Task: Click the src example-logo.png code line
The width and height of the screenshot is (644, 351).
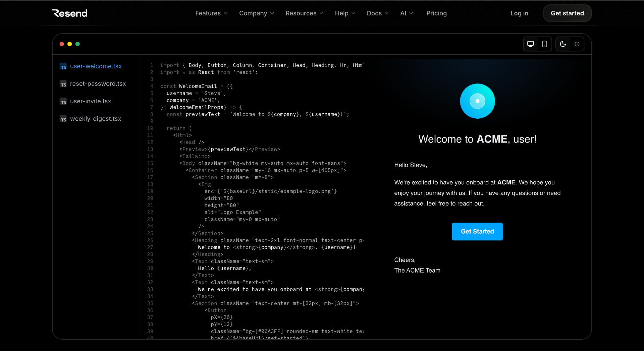Action: [270, 191]
